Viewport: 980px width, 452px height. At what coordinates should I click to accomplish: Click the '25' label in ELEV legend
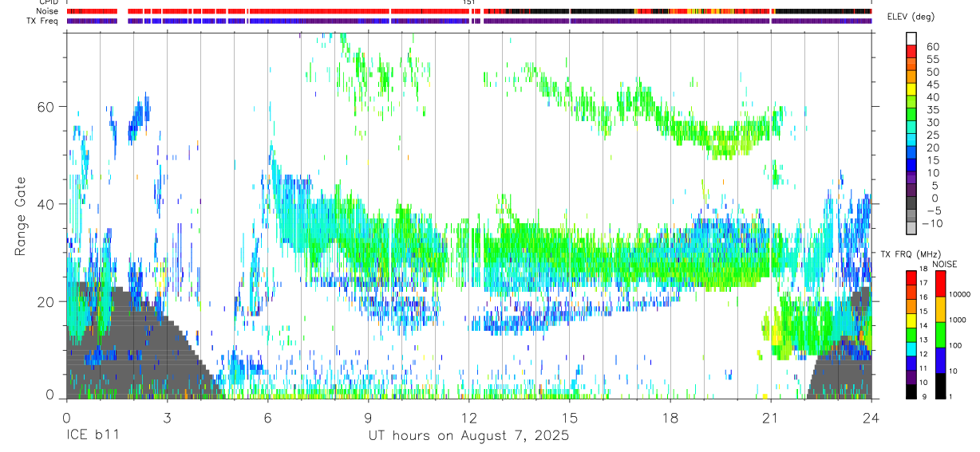tap(933, 136)
